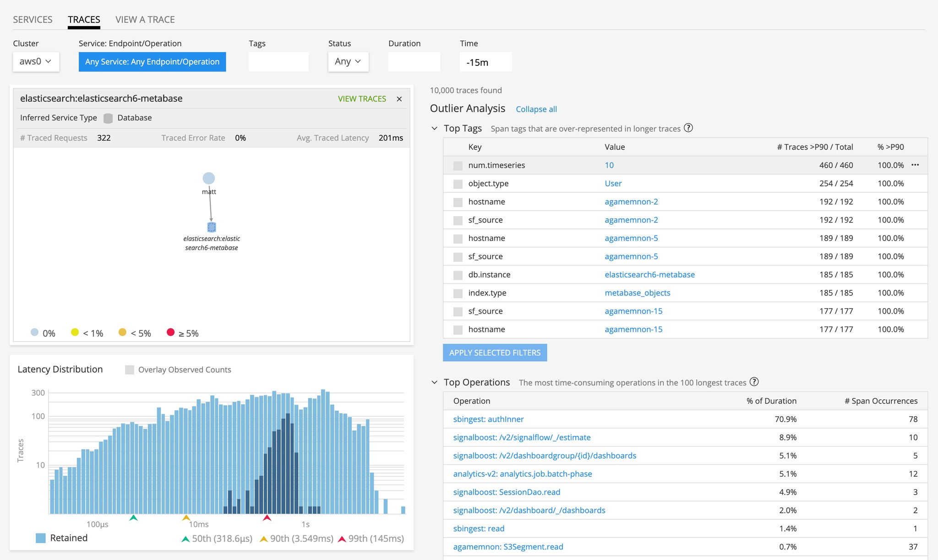Open signalboost: SessionDao.read operation
This screenshot has height=560, width=938.
[507, 492]
